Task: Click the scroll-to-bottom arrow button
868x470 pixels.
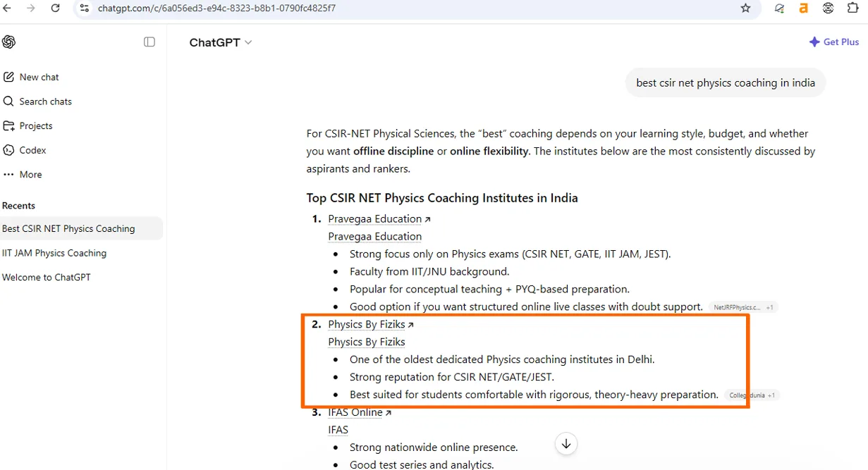Action: [566, 444]
